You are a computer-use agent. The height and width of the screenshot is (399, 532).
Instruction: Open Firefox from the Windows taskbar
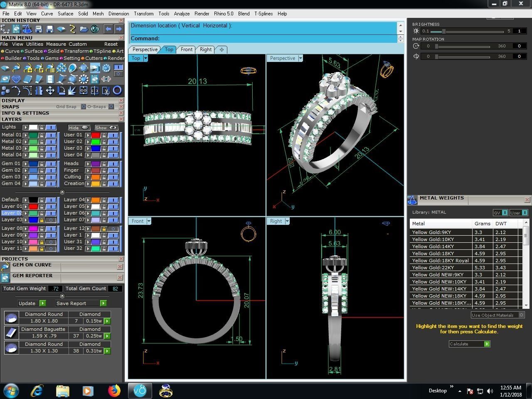click(x=114, y=391)
